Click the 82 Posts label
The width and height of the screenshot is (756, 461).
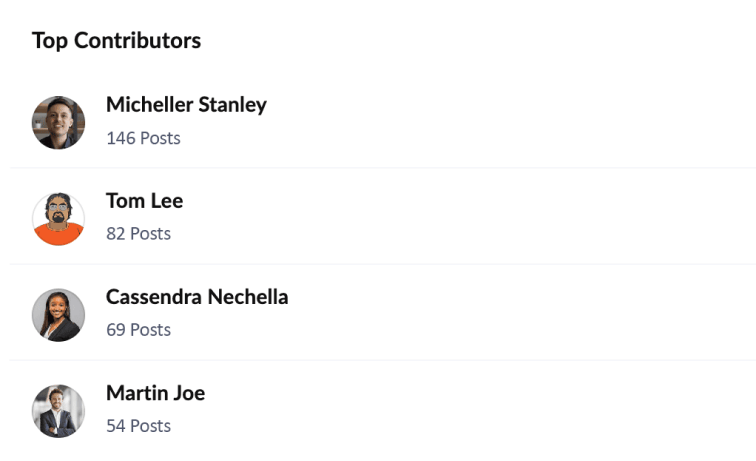pos(138,234)
